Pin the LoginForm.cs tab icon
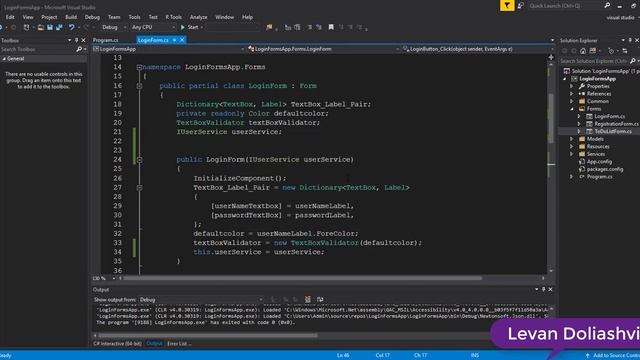 pyautogui.click(x=174, y=40)
